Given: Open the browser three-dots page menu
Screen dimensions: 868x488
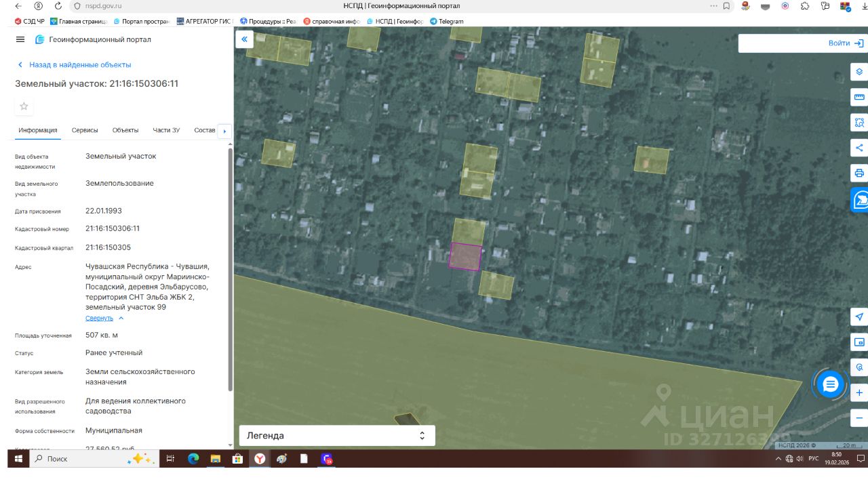Looking at the screenshot, I should (714, 6).
